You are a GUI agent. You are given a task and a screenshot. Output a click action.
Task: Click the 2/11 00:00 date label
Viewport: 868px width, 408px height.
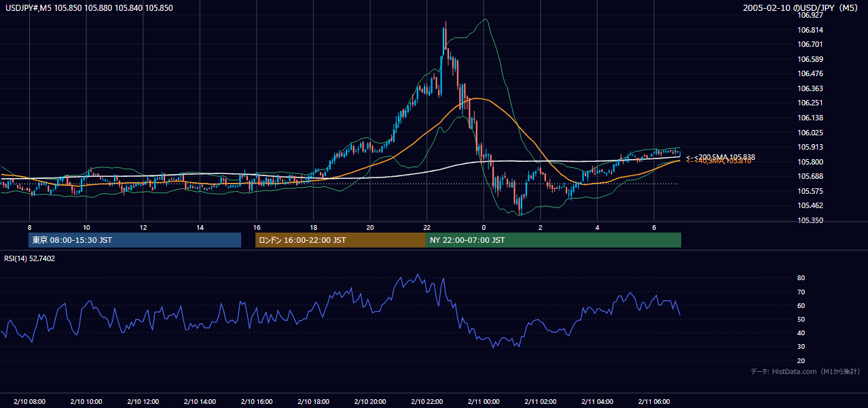coord(484,401)
